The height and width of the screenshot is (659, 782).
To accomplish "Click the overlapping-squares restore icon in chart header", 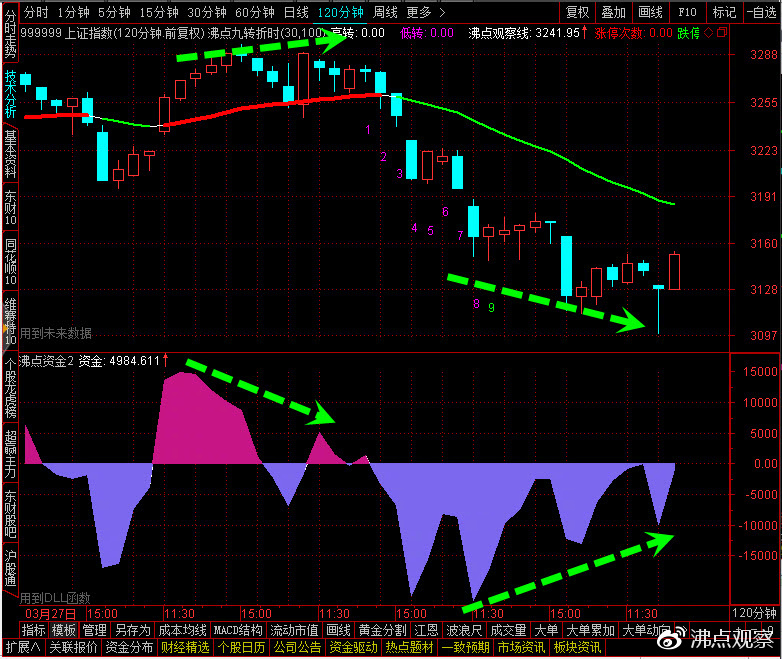I will (x=722, y=33).
